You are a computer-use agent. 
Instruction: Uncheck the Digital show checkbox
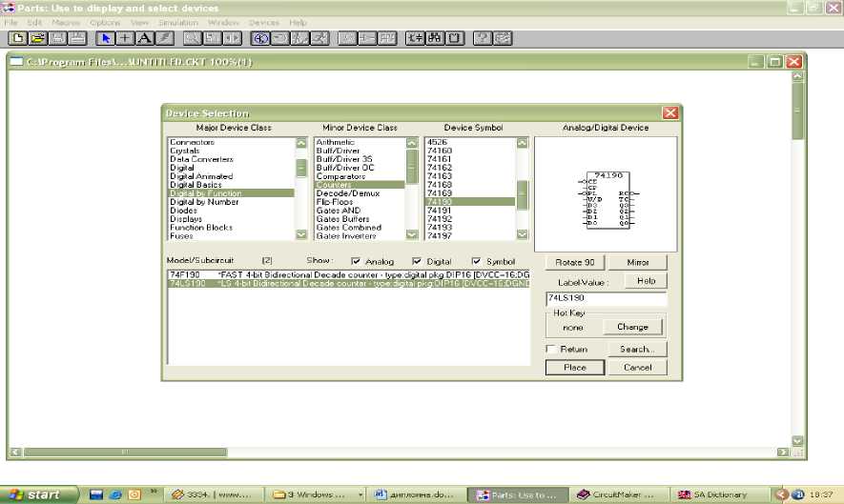click(417, 262)
